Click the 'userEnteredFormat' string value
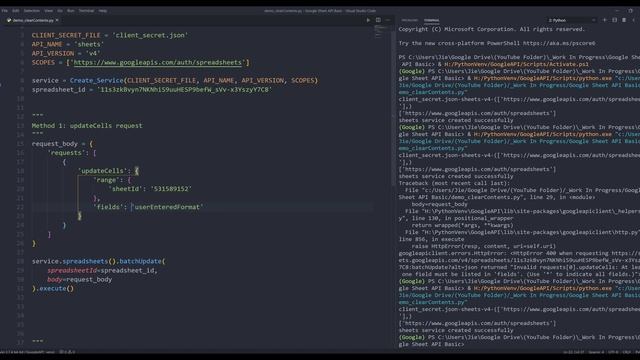Image resolution: width=640 pixels, height=360 pixels. [167, 207]
